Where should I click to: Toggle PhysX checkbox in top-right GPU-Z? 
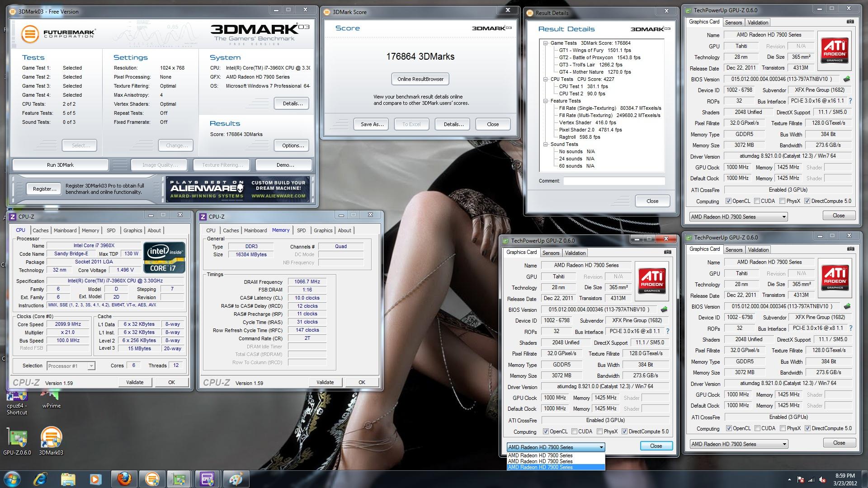[x=782, y=201]
